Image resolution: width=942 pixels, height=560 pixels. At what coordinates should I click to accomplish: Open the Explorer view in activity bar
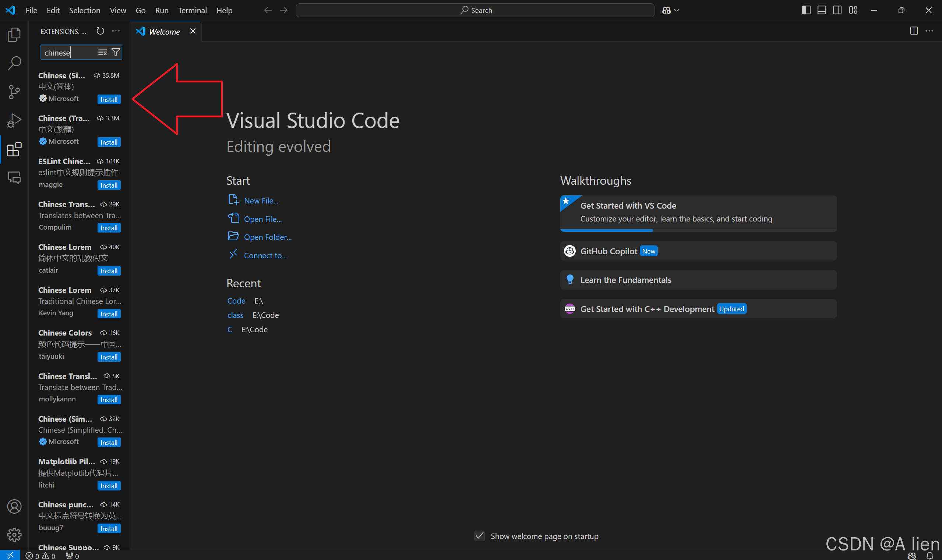click(x=14, y=35)
